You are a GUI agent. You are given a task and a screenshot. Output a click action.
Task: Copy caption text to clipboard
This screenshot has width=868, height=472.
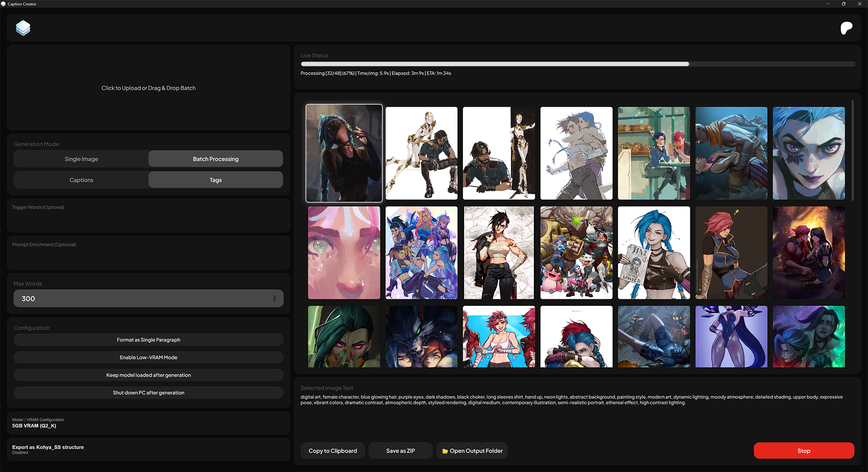(x=333, y=451)
